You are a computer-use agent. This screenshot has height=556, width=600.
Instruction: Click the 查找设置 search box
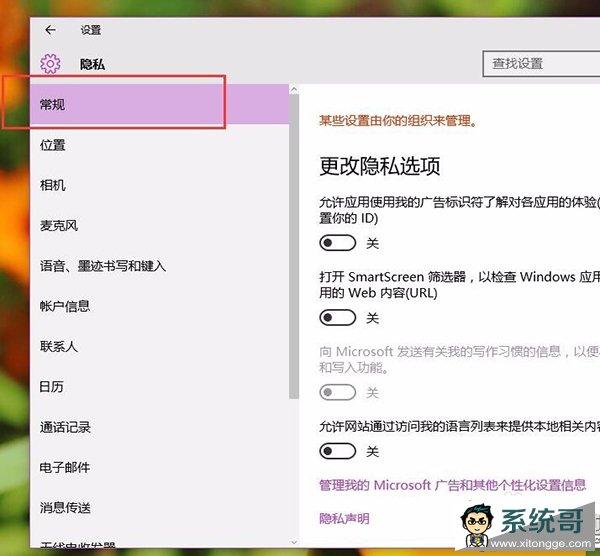[x=540, y=63]
